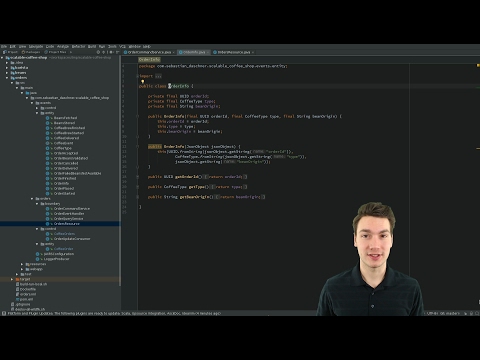
Task: Click the yellow inspection indicator at the editor's top right
Action: (477, 66)
